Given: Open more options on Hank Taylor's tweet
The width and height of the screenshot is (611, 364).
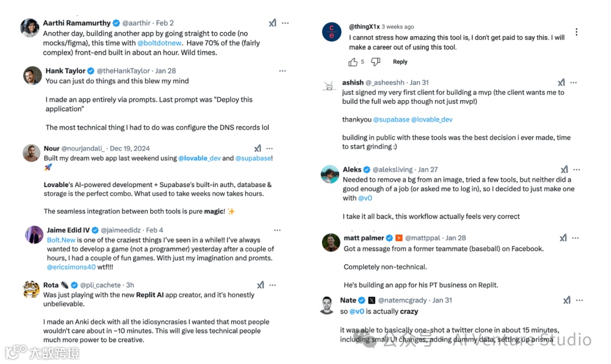Looking at the screenshot, I should point(282,71).
